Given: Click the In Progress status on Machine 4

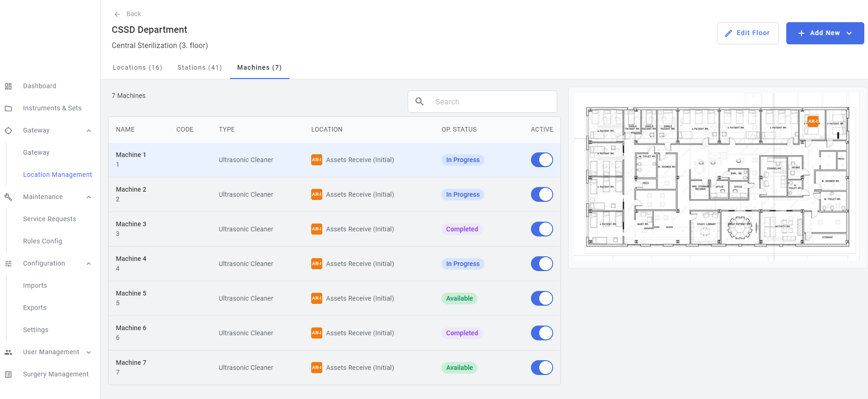Looking at the screenshot, I should [463, 264].
